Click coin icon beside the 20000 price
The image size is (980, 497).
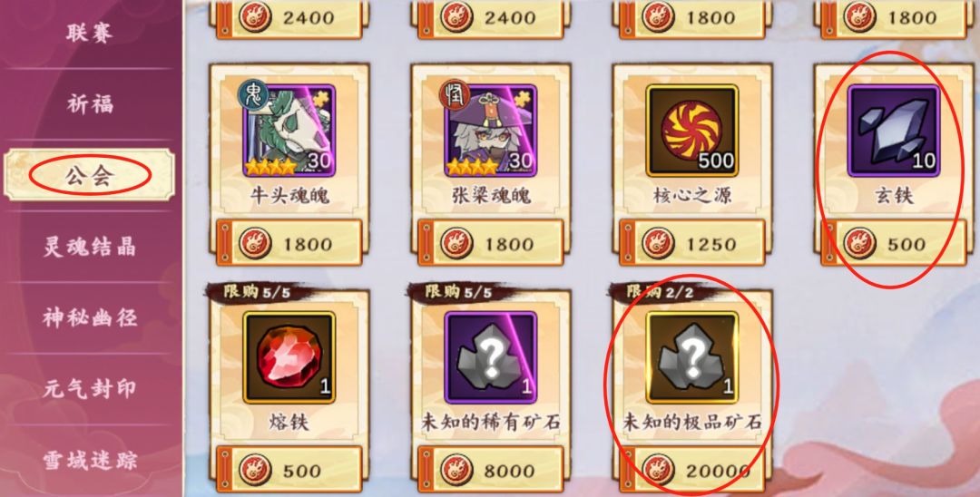tap(658, 470)
